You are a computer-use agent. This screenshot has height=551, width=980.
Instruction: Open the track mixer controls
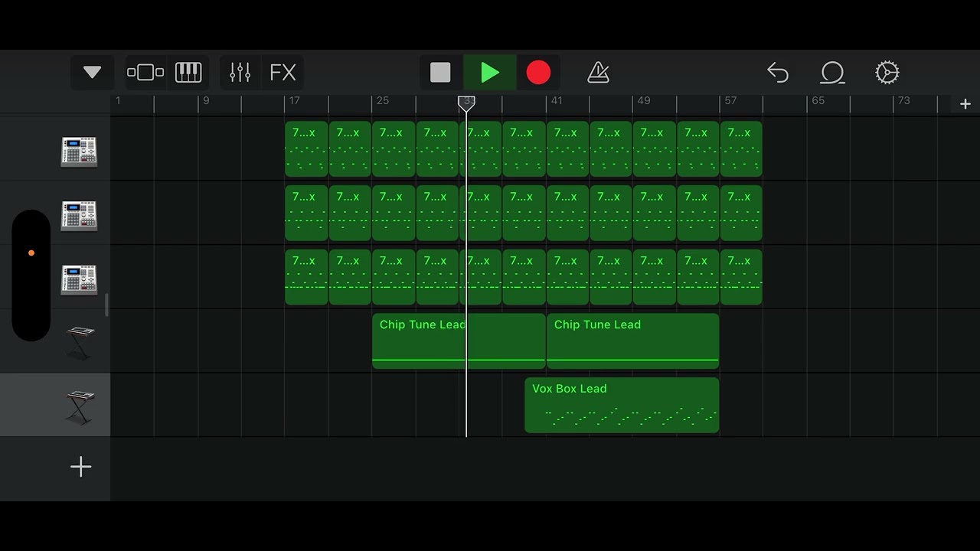pyautogui.click(x=240, y=73)
